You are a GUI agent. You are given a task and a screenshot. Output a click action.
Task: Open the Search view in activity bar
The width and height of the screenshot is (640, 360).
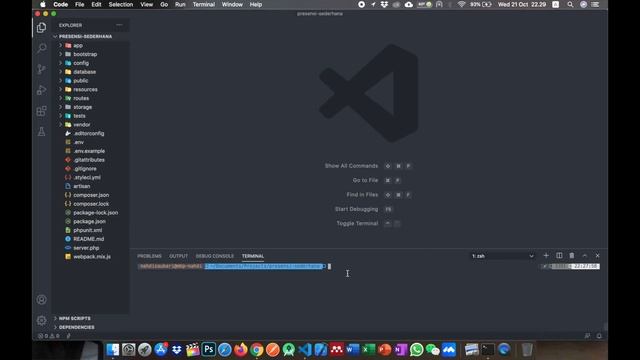click(41, 48)
